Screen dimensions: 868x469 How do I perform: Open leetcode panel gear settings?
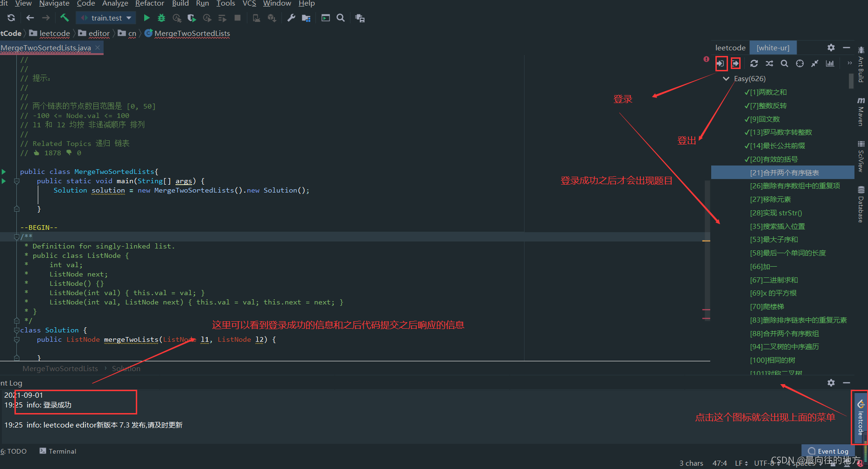coord(831,48)
